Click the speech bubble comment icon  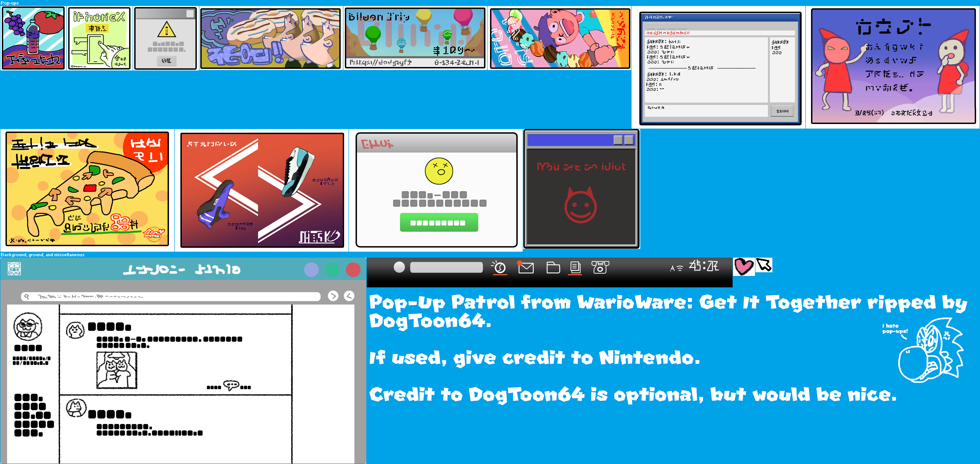tap(231, 385)
